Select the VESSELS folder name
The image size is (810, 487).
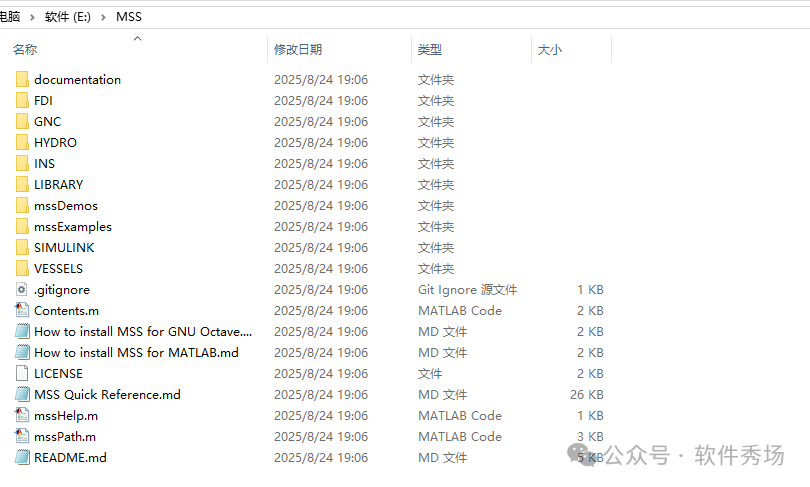(x=58, y=269)
